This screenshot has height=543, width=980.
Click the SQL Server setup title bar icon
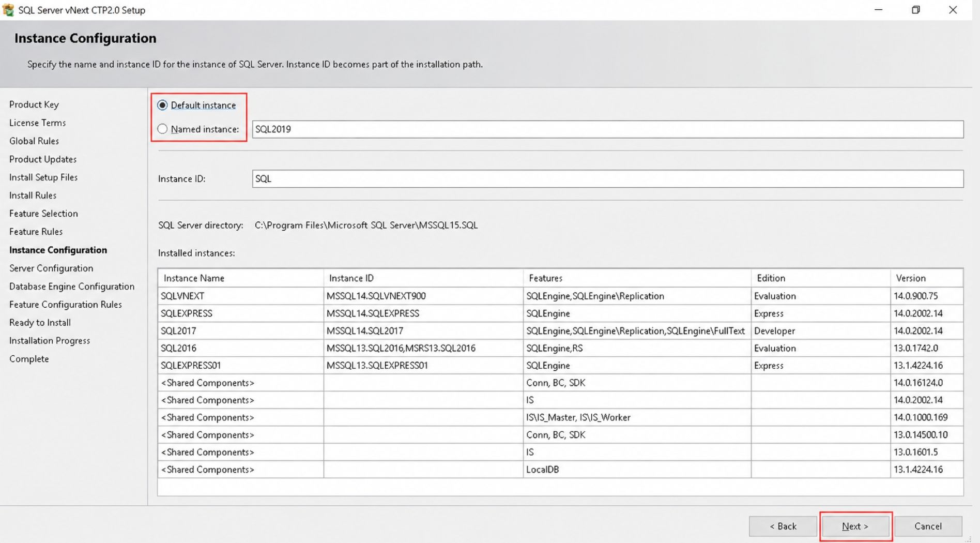tap(8, 9)
